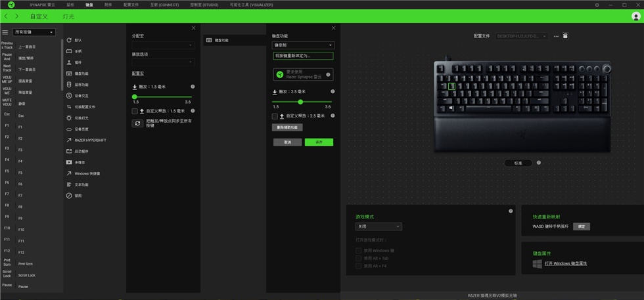644x300 pixels.
Task: Open the user account avatar icon
Action: tap(636, 16)
